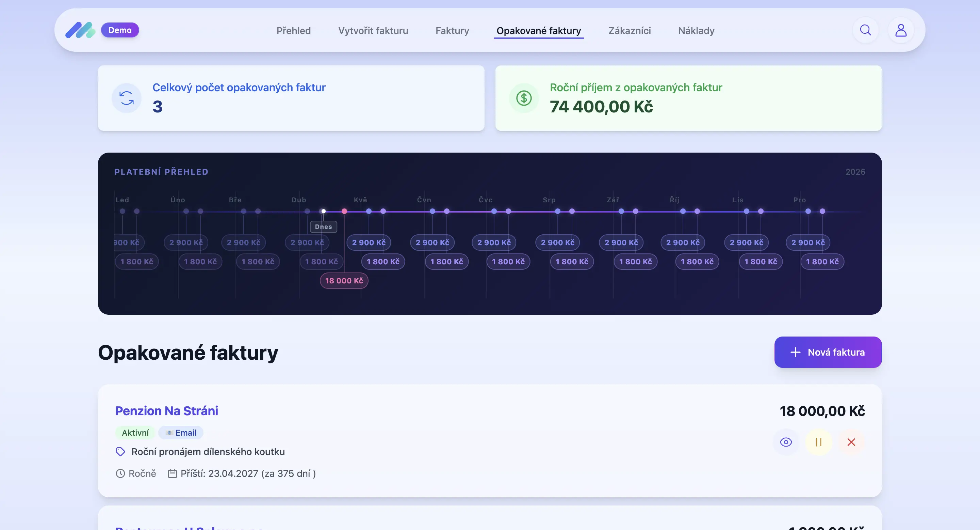This screenshot has height=530, width=980.
Task: Click the Dnes today marker on timeline
Action: click(x=323, y=227)
